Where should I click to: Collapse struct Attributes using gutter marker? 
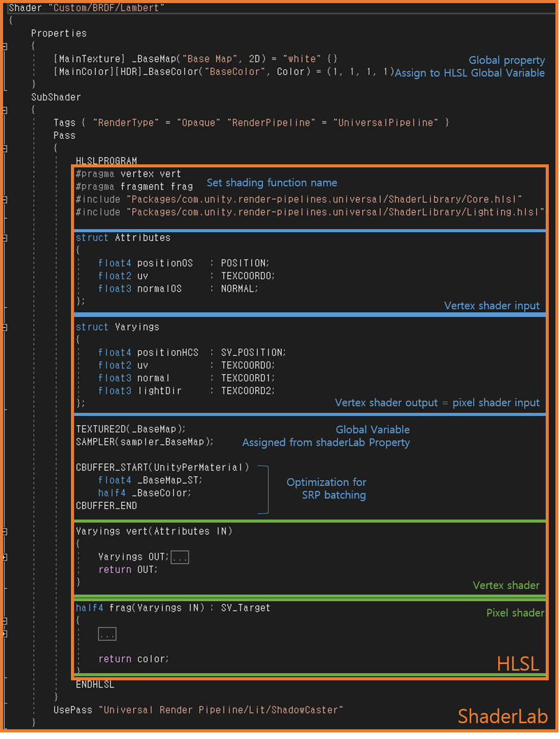point(5,238)
